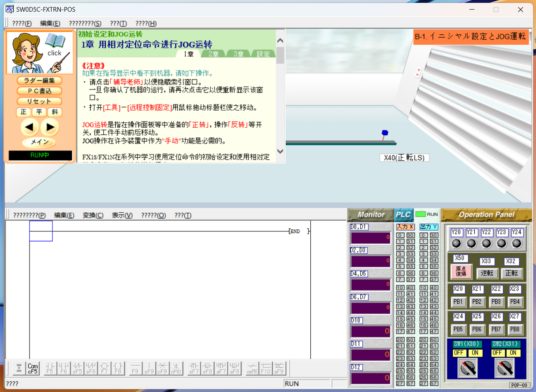
Task: Select the F9 horizontal line tool
Action: coord(135,368)
